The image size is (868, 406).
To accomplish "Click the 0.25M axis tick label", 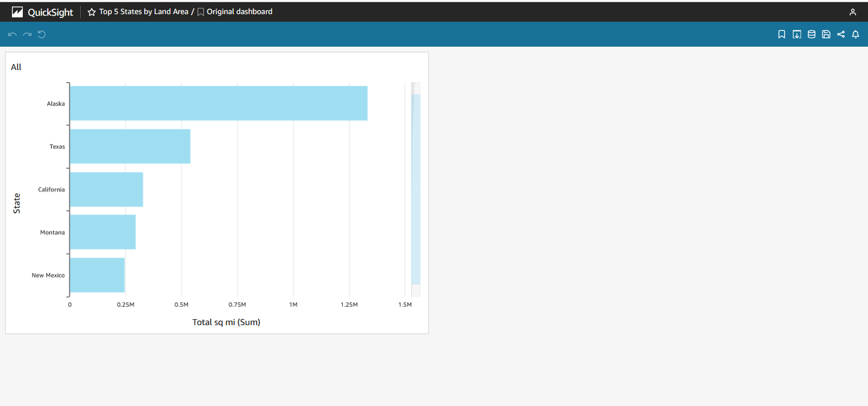I will [x=125, y=304].
